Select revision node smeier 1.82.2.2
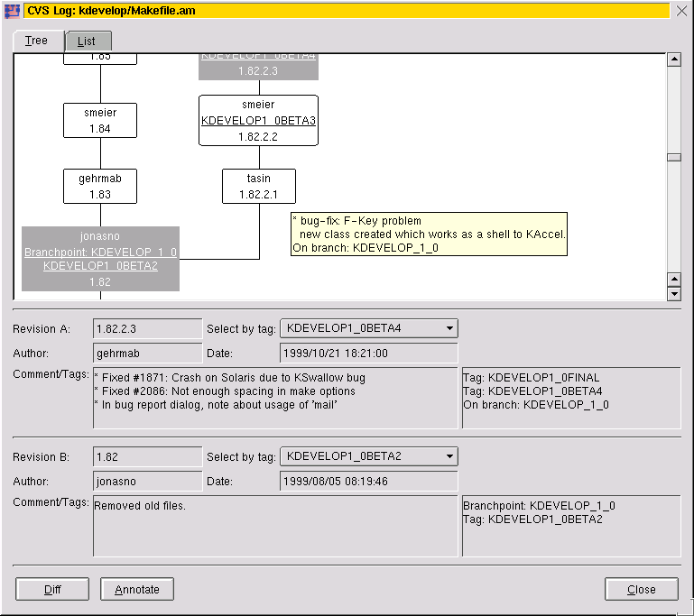 pos(258,120)
